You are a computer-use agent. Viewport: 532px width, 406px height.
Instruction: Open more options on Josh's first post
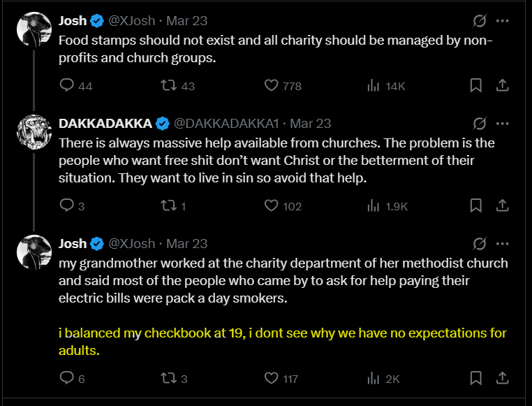(x=502, y=21)
